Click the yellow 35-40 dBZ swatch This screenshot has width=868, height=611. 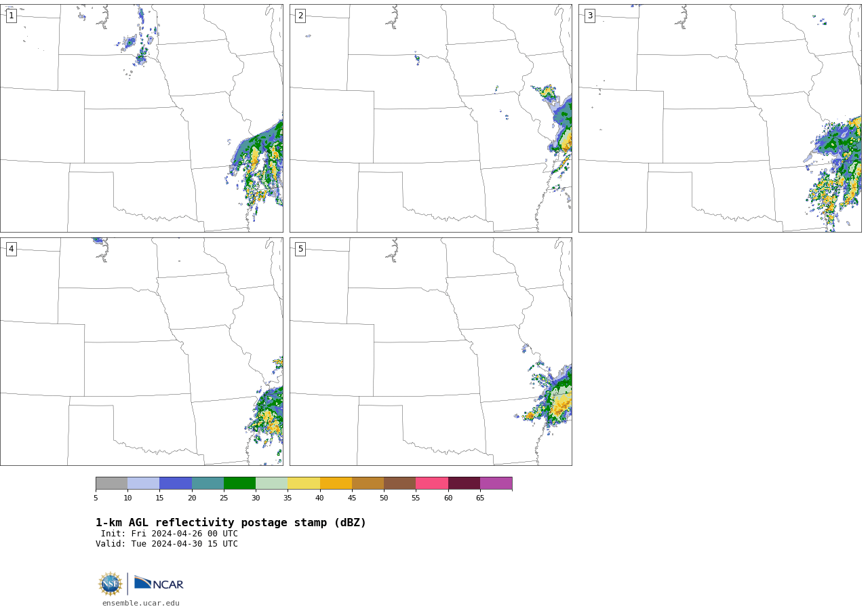coord(304,484)
